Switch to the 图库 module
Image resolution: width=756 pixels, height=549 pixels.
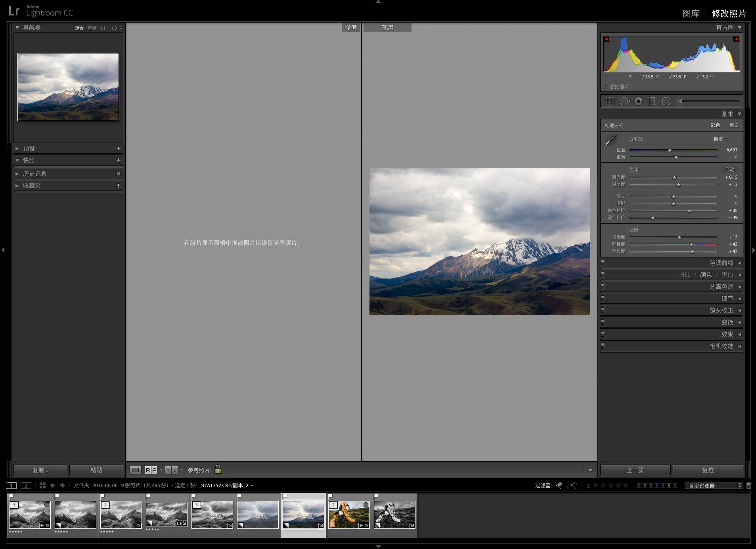(x=691, y=14)
